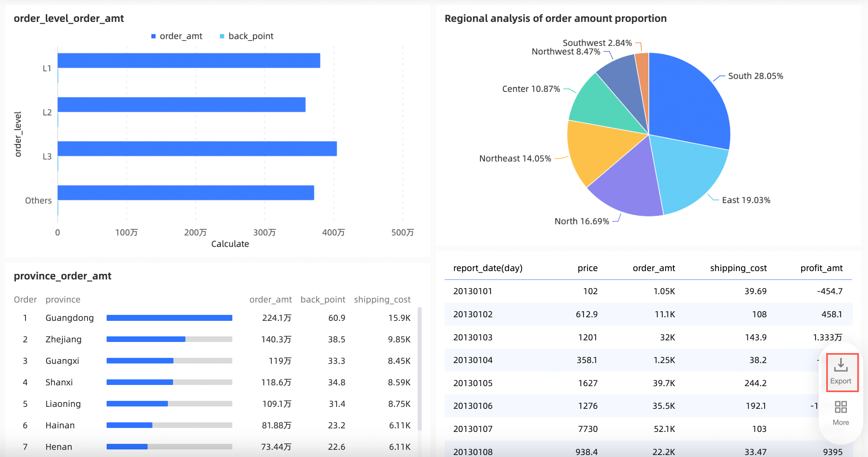This screenshot has width=868, height=457.
Task: Click the 20130106 date cell
Action: click(x=473, y=406)
